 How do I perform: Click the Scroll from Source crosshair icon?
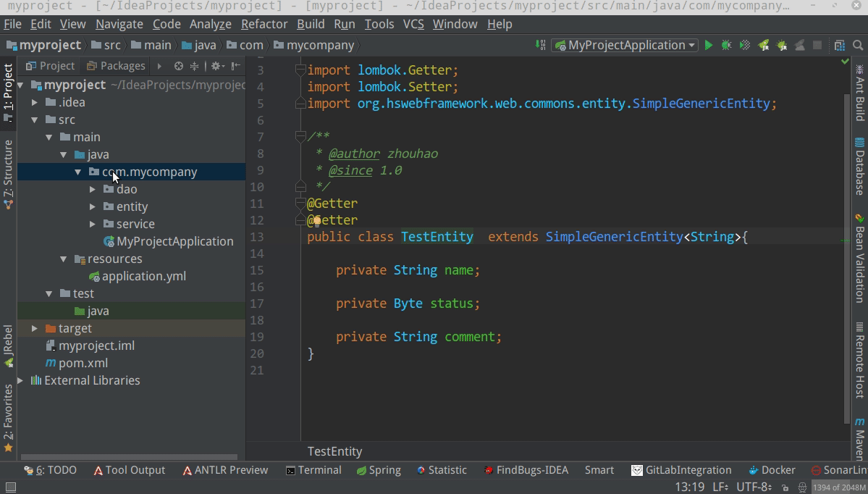178,66
